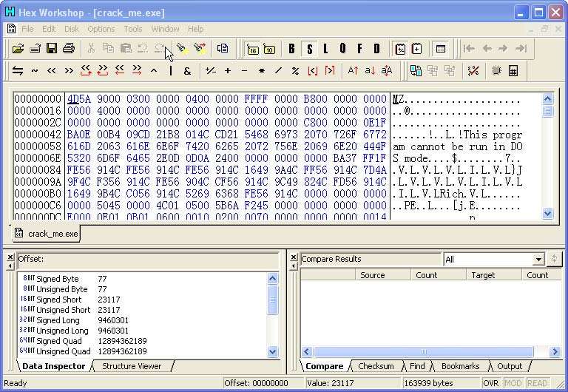Click the OVR indicator in status bar
Viewport: 568px width, 392px height.
[491, 383]
